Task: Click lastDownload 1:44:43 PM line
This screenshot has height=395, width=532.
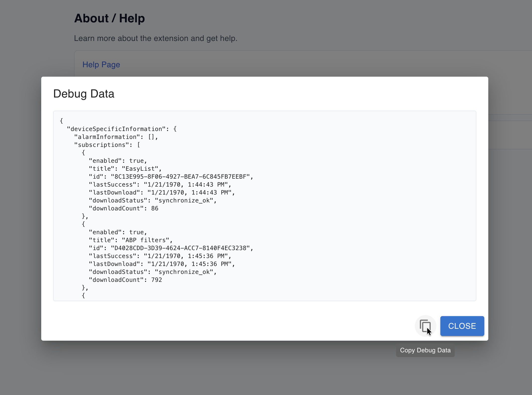Action: [162, 193]
